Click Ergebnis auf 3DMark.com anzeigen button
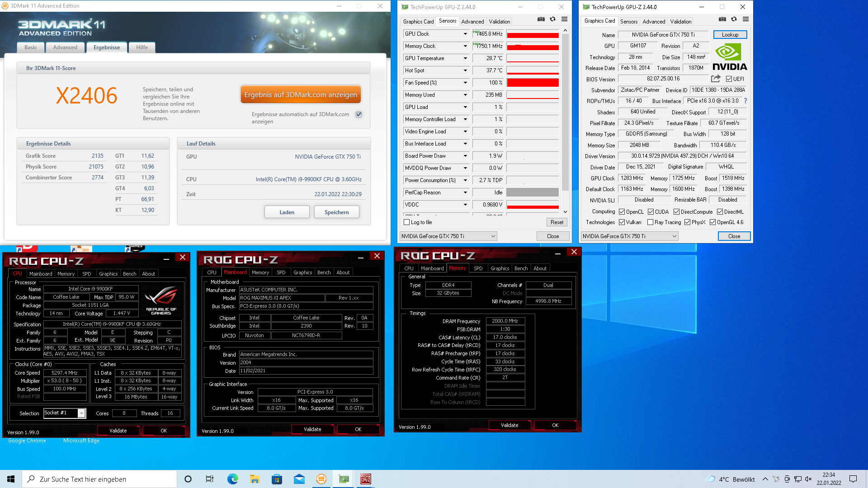The height and width of the screenshot is (488, 868). click(x=301, y=94)
